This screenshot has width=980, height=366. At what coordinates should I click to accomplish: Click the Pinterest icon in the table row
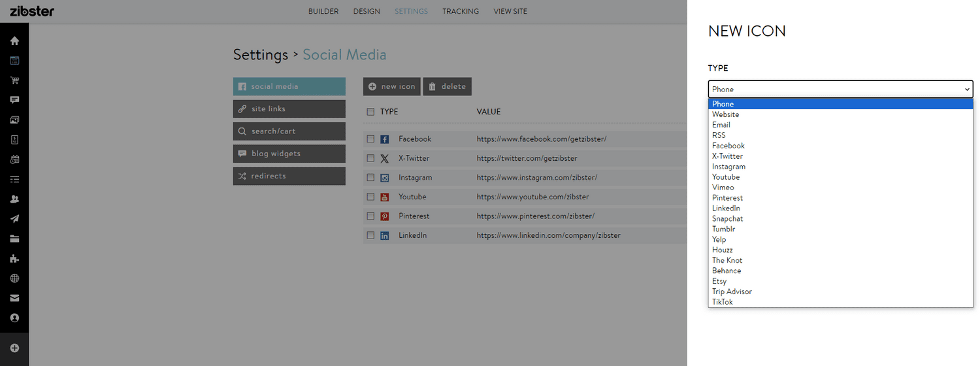click(385, 216)
